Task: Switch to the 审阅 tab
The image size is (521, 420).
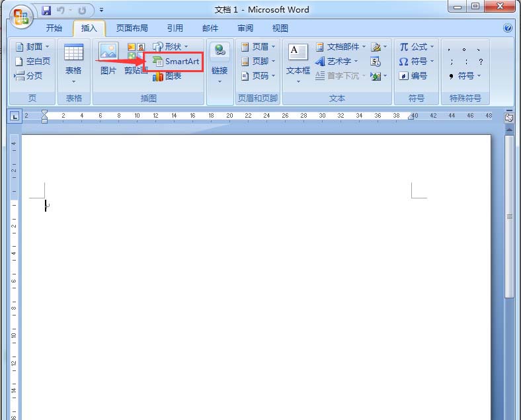Action: pyautogui.click(x=245, y=28)
